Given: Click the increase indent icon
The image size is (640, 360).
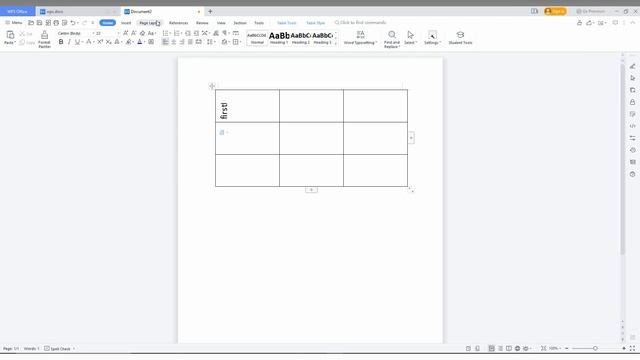Looking at the screenshot, I should point(196,33).
